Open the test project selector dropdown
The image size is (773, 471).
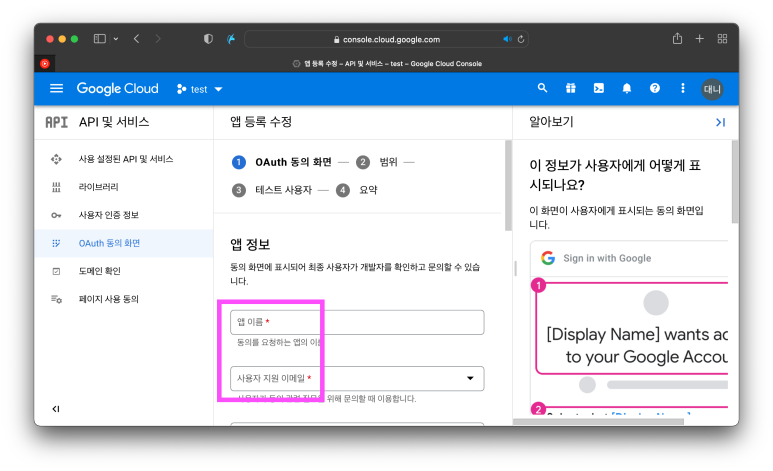[x=200, y=89]
